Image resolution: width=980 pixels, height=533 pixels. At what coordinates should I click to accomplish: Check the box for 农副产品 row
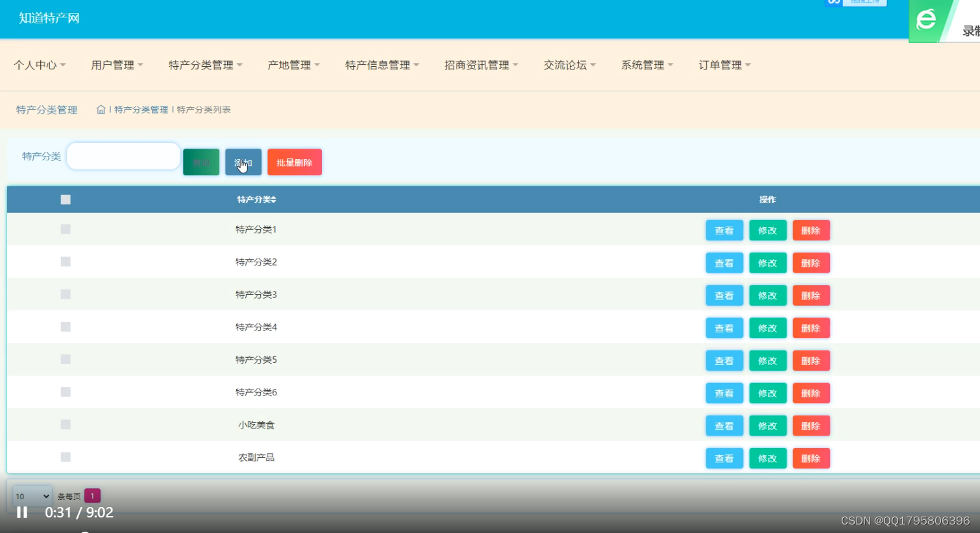tap(66, 457)
